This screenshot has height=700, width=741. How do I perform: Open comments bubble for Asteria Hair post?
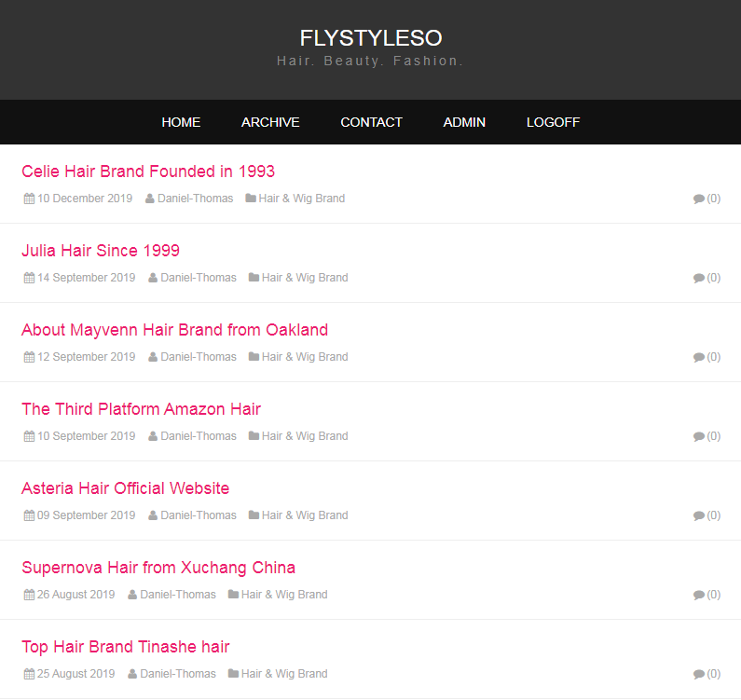click(699, 515)
